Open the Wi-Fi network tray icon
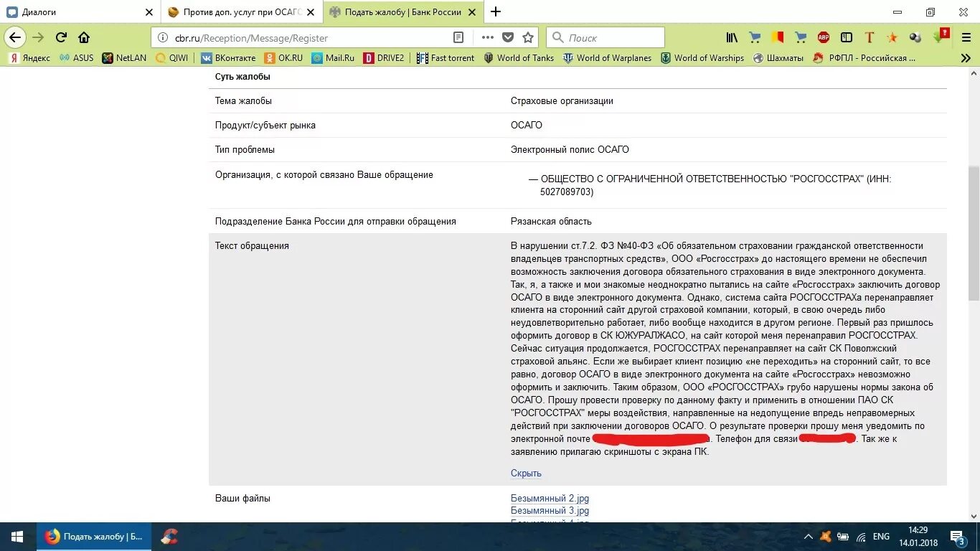Viewport: 980px width, 551px height. pos(860,537)
